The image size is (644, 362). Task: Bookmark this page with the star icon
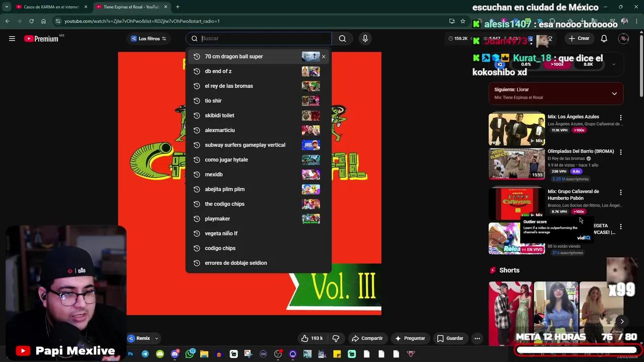(x=463, y=21)
